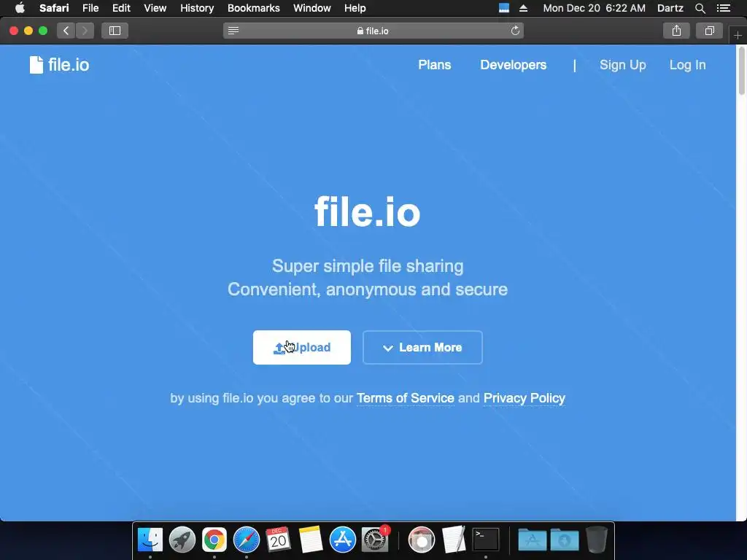The image size is (747, 560).
Task: Expand Learn More chevron button
Action: [x=422, y=347]
